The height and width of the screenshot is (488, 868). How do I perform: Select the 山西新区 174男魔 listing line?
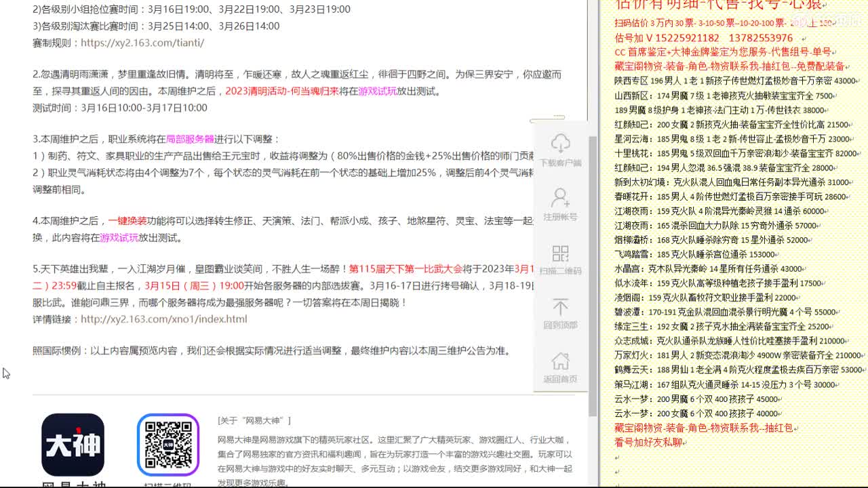[x=724, y=96]
